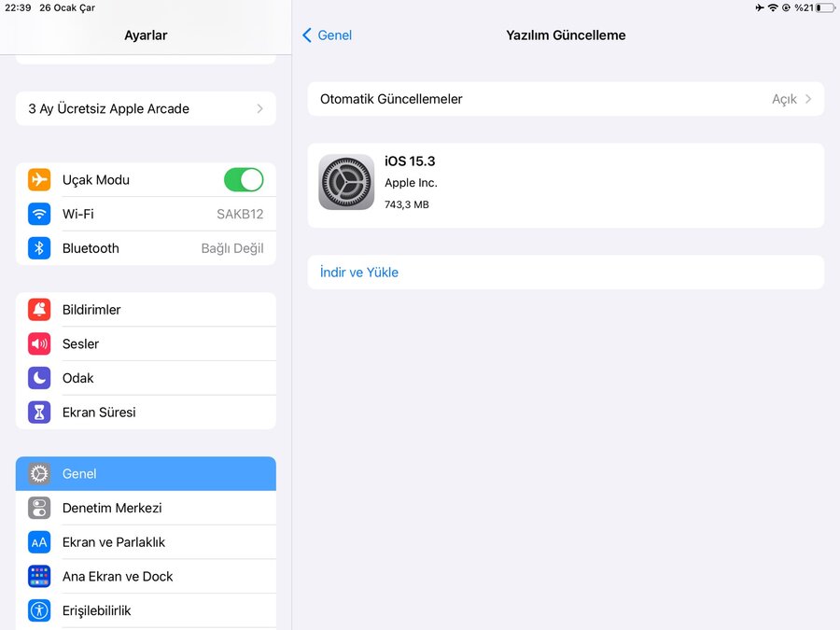
Task: Open Ekran Süresi settings
Action: 146,412
